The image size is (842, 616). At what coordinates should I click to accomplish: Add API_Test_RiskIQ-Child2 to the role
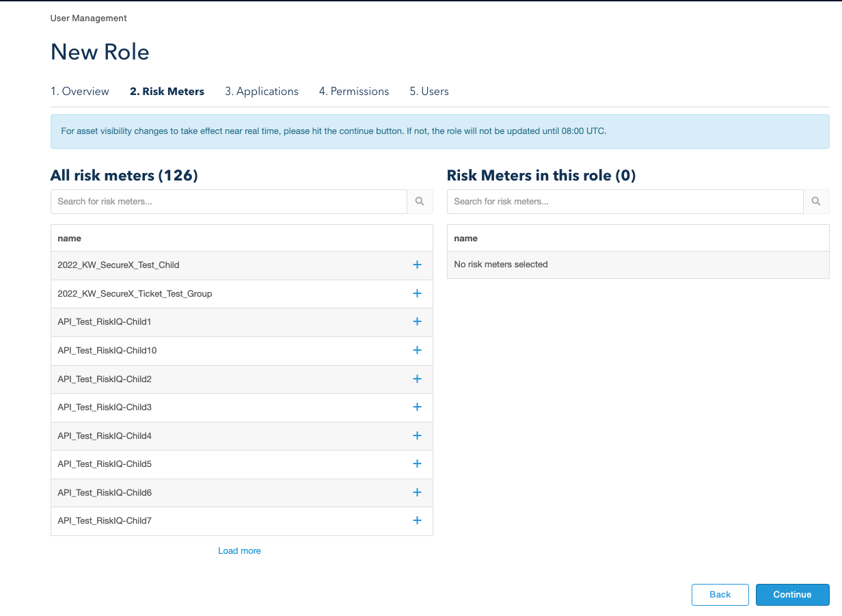tap(417, 379)
